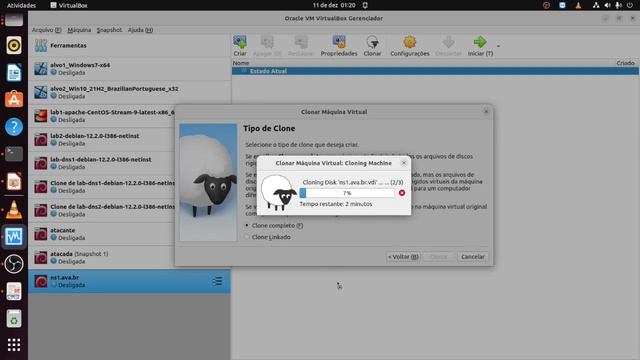Select the atacada (Snapshot 1) machine
The image size is (640, 360).
click(x=102, y=258)
